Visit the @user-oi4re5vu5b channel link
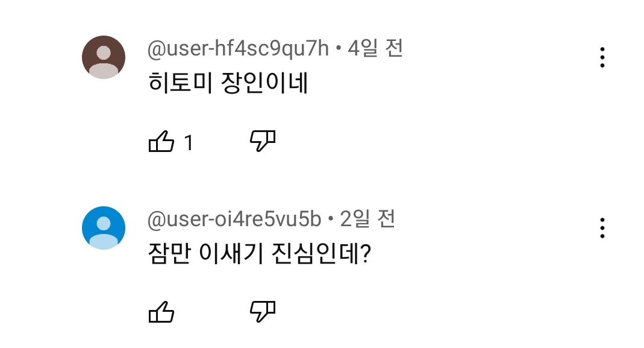 coord(234,220)
